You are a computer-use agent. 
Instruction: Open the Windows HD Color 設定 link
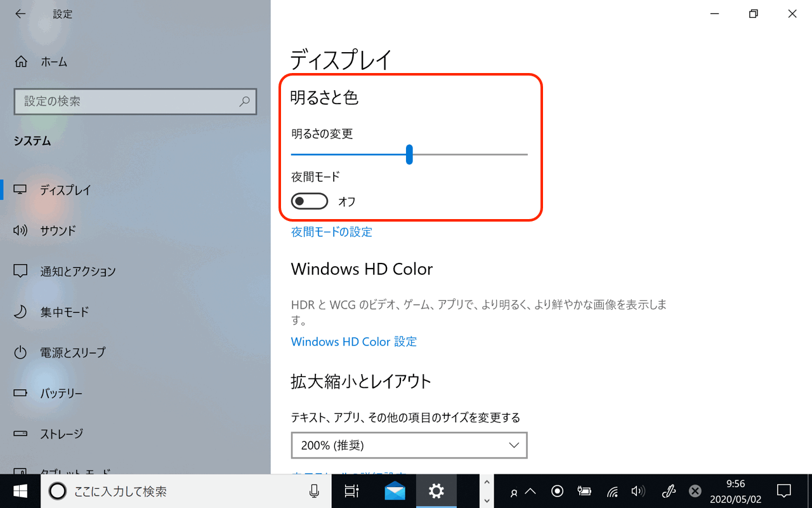coord(353,342)
